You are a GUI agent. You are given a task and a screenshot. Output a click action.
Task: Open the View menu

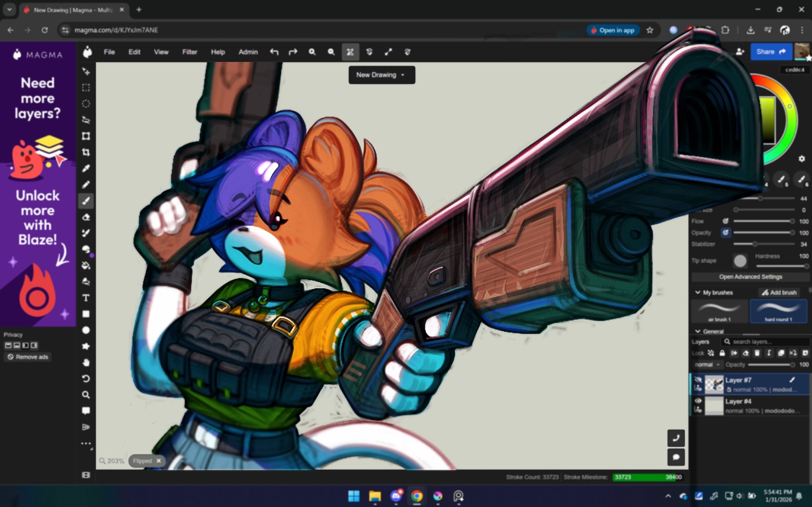pyautogui.click(x=161, y=52)
